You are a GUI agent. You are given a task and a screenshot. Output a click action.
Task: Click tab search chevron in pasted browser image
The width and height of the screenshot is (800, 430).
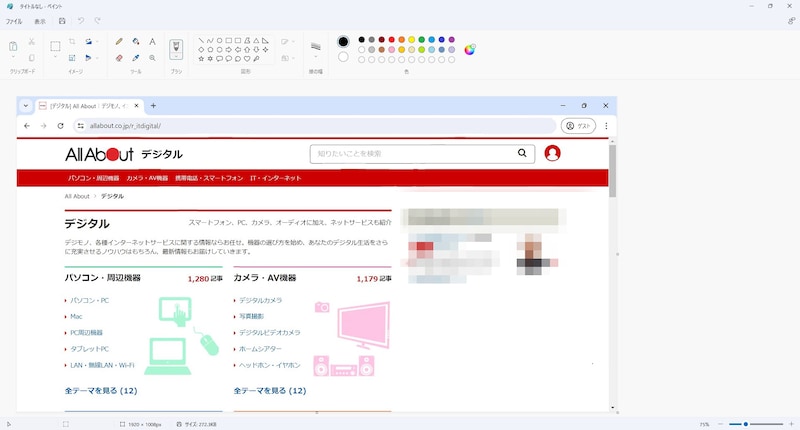(26, 106)
